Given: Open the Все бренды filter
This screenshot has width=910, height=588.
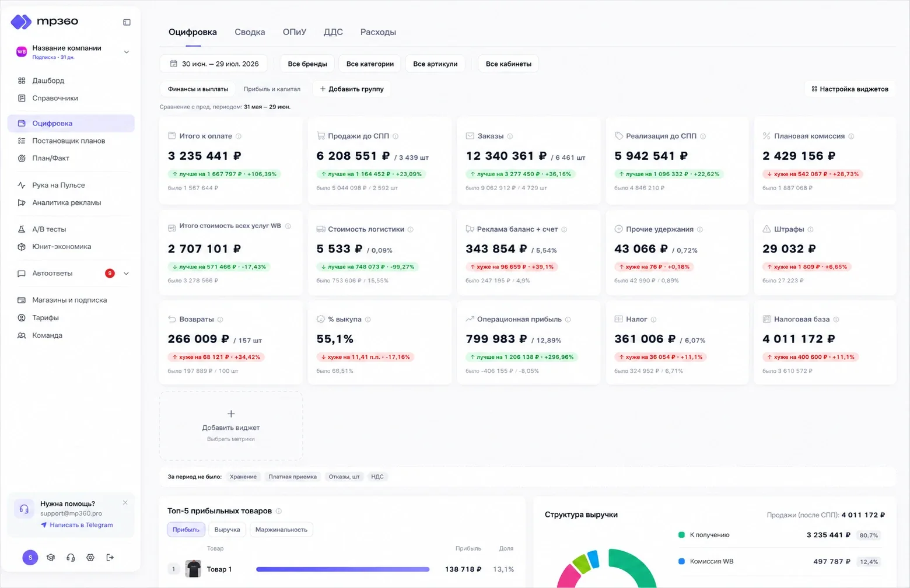Looking at the screenshot, I should pyautogui.click(x=307, y=64).
